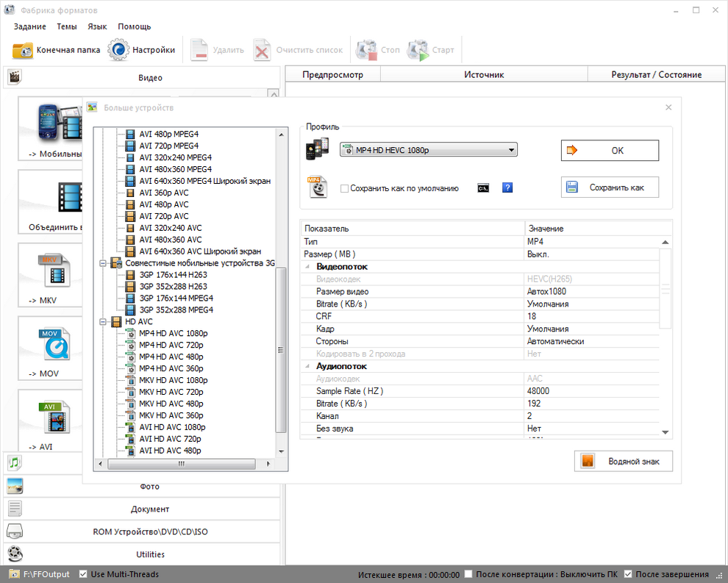Open the MP4 HD HEVC 1080p profile dropdown
This screenshot has height=583, width=728.
coord(428,150)
